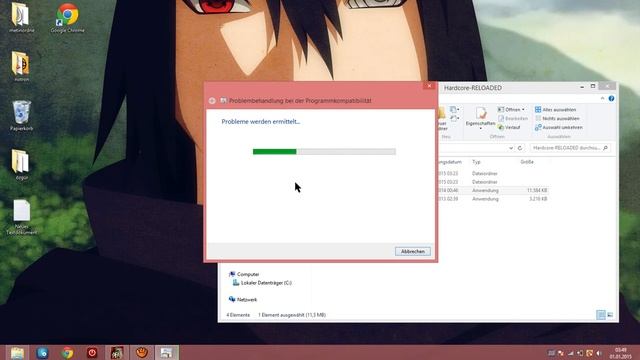The image size is (640, 360).
Task: Open Explorer help via blue question icon
Action: tap(611, 98)
